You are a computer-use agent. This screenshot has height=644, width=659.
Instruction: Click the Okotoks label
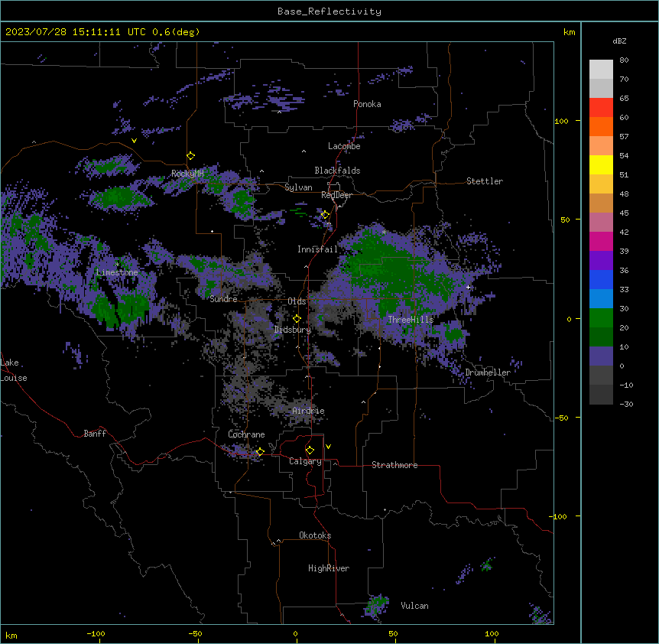tap(315, 535)
